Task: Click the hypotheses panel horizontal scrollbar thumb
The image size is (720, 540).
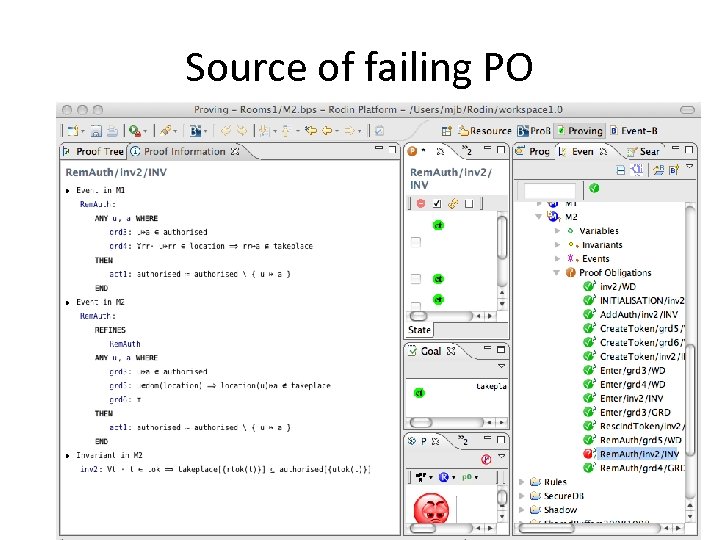Action: 418,316
